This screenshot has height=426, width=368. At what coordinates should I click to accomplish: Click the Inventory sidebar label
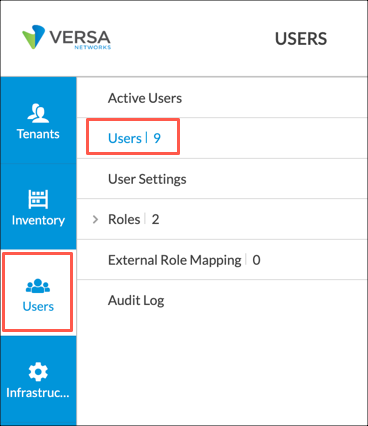click(x=38, y=220)
